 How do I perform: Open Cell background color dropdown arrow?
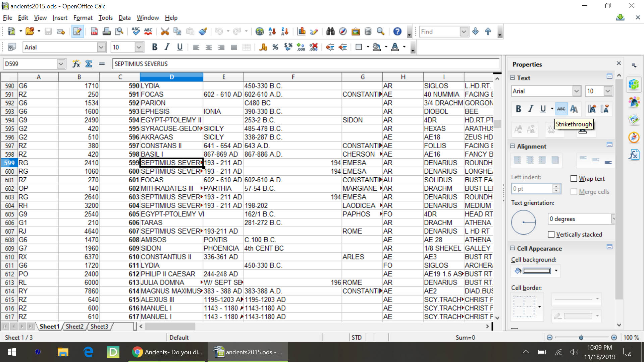556,270
